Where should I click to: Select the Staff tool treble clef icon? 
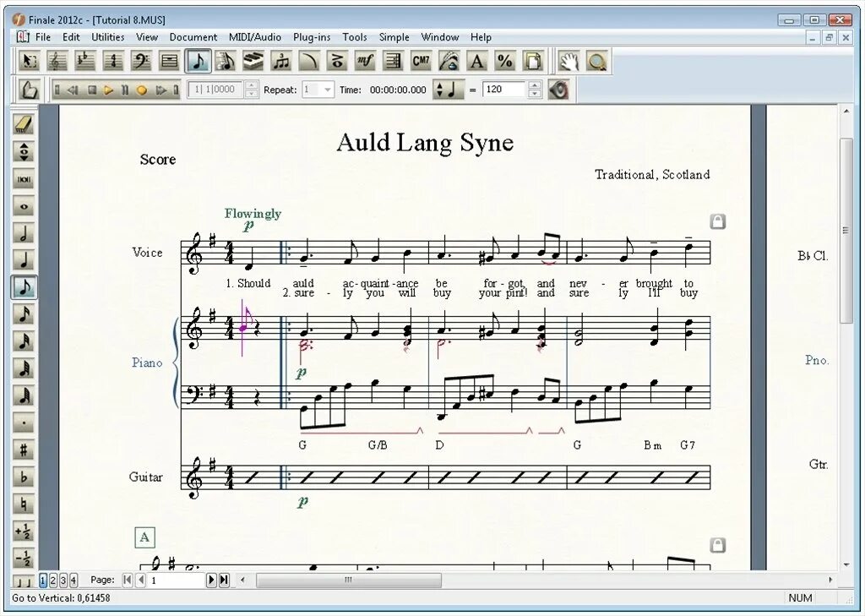tap(57, 61)
